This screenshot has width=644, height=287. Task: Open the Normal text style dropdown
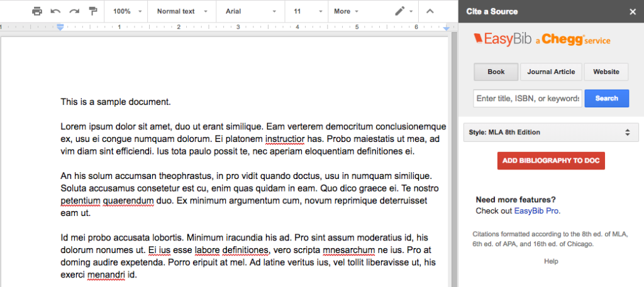point(180,11)
